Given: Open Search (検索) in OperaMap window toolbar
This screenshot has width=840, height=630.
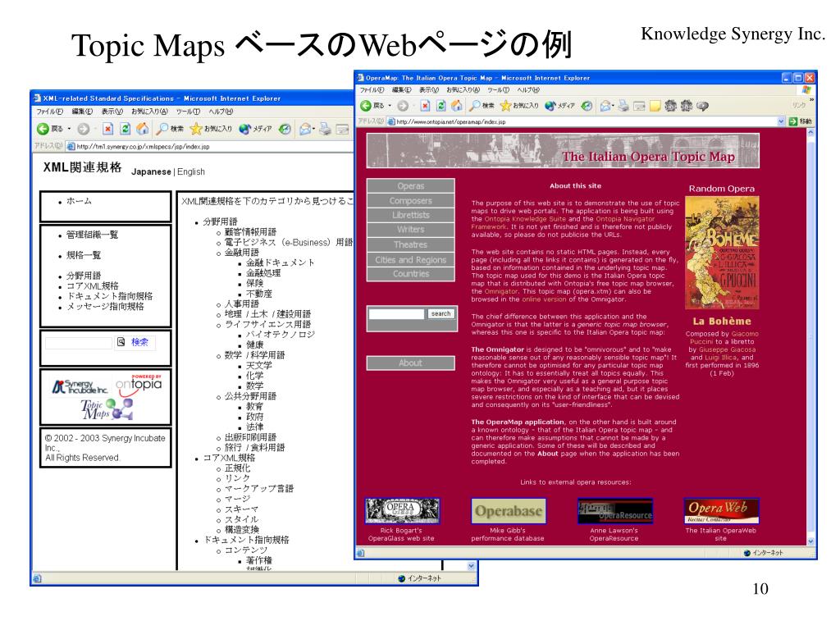Looking at the screenshot, I should pos(481,106).
